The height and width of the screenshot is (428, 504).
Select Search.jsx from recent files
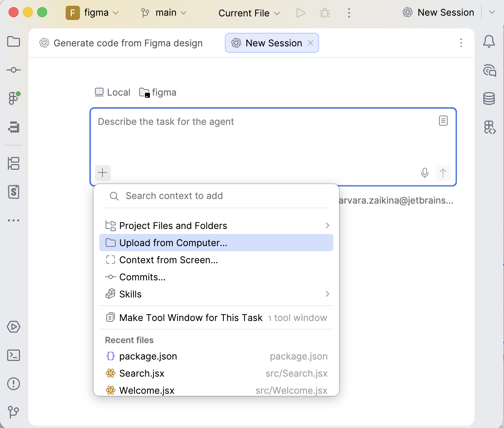point(216,373)
